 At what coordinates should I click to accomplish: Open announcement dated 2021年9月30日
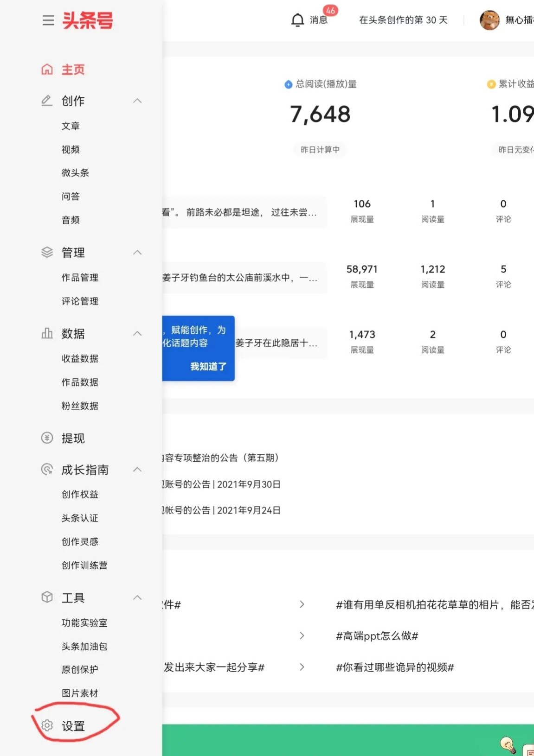click(222, 484)
